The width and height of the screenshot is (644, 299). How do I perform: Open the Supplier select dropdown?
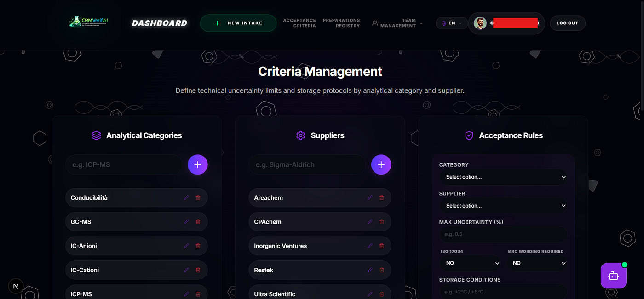[503, 206]
